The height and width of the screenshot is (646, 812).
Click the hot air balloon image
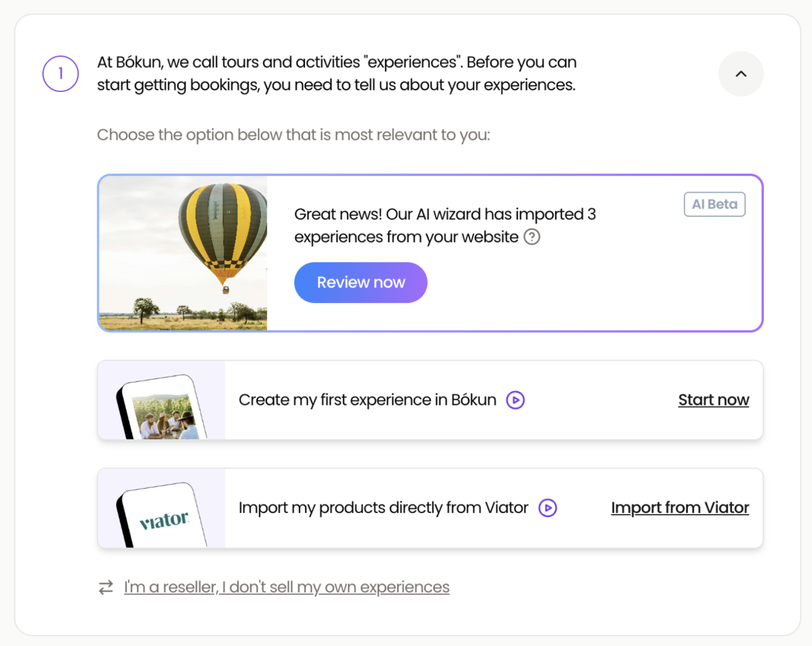pyautogui.click(x=183, y=253)
